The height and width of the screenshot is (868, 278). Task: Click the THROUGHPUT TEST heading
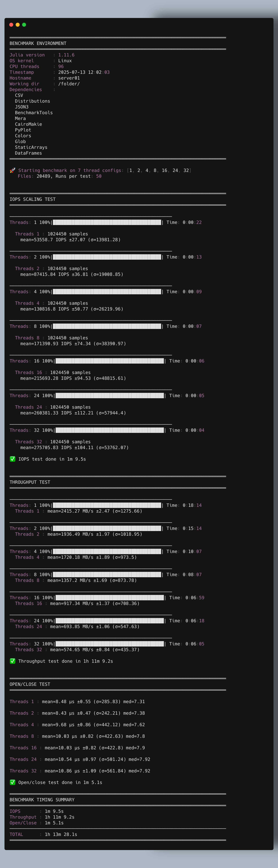point(30,482)
